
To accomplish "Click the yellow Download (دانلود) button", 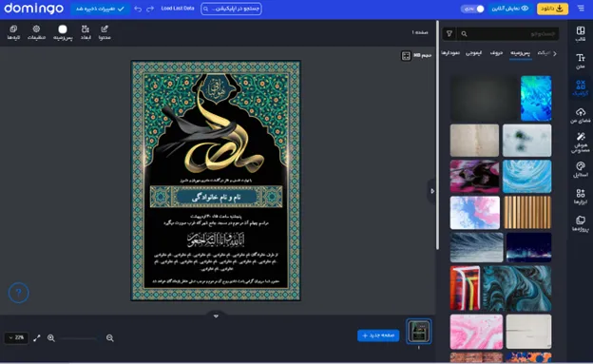I will [x=552, y=9].
